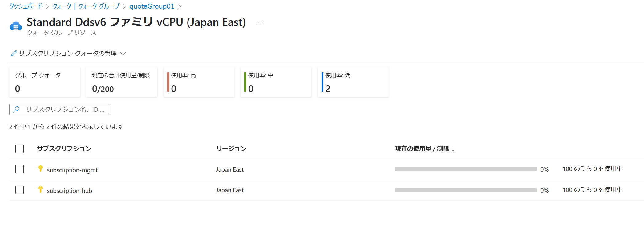
Task: Click the search magnifier icon
Action: coord(17,109)
